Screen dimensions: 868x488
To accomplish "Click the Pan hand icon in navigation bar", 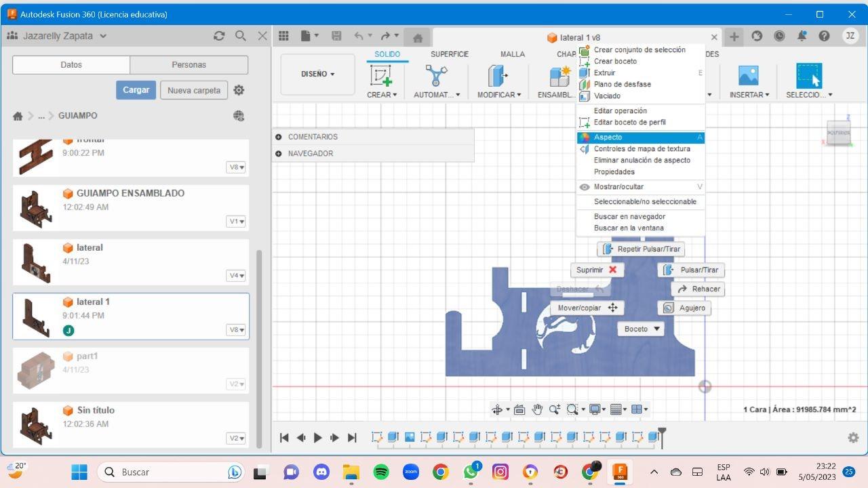I will (537, 409).
